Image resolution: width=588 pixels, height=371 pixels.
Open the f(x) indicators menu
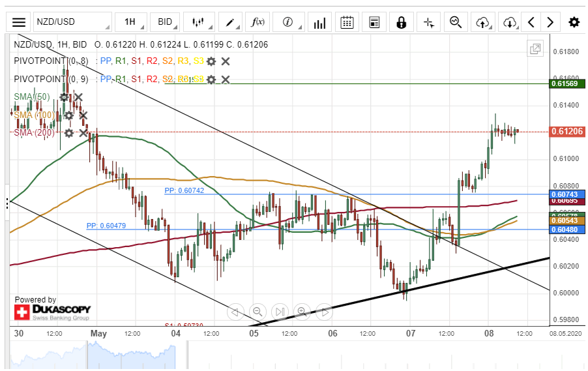coord(257,22)
